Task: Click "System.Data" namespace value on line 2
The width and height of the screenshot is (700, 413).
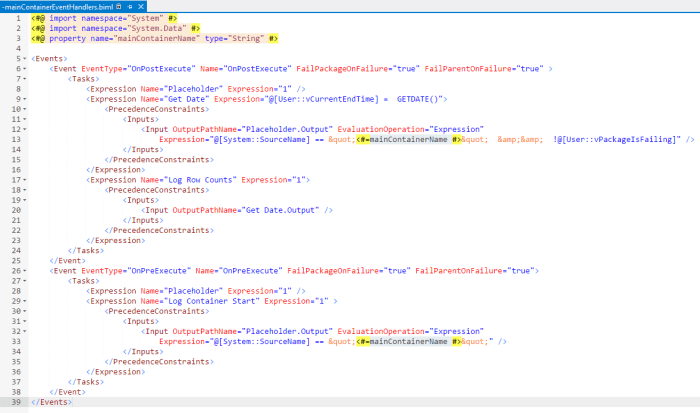Action: click(x=157, y=28)
